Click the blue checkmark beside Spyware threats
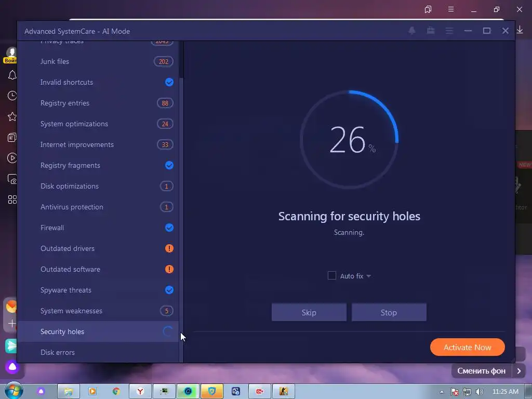The image size is (532, 399). pos(169,290)
